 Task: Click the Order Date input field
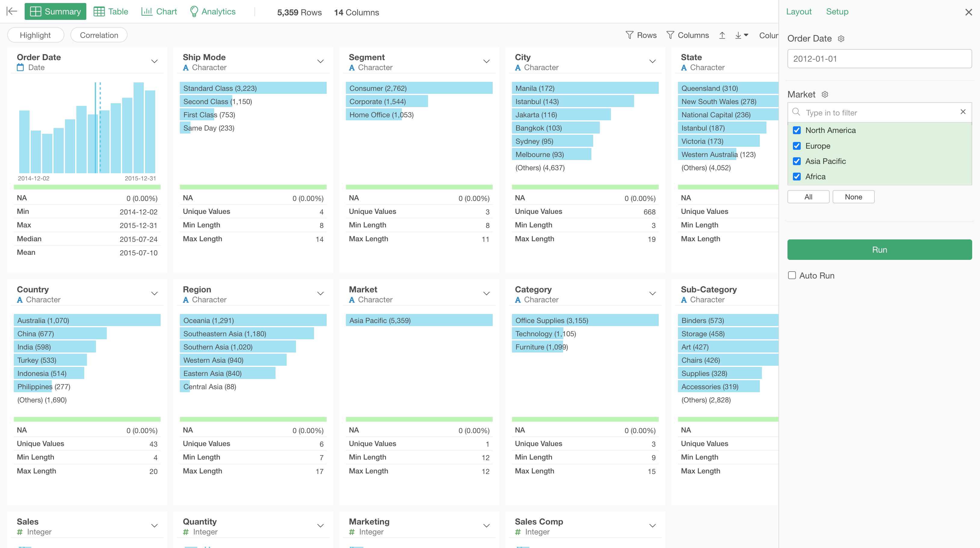(x=879, y=59)
